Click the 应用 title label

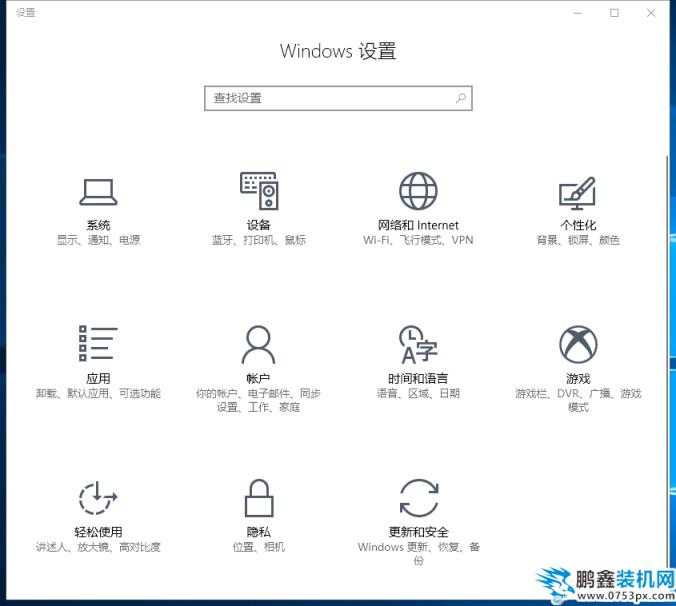98,378
